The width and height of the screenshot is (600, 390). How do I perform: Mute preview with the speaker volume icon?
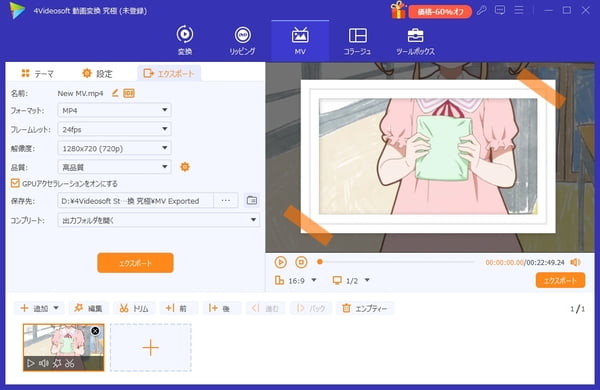coord(575,262)
